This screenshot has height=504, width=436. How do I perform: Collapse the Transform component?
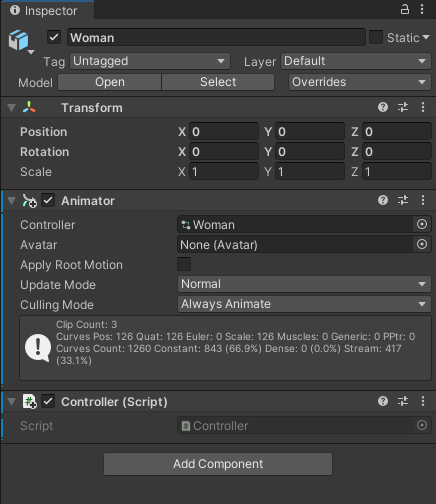pos(12,108)
